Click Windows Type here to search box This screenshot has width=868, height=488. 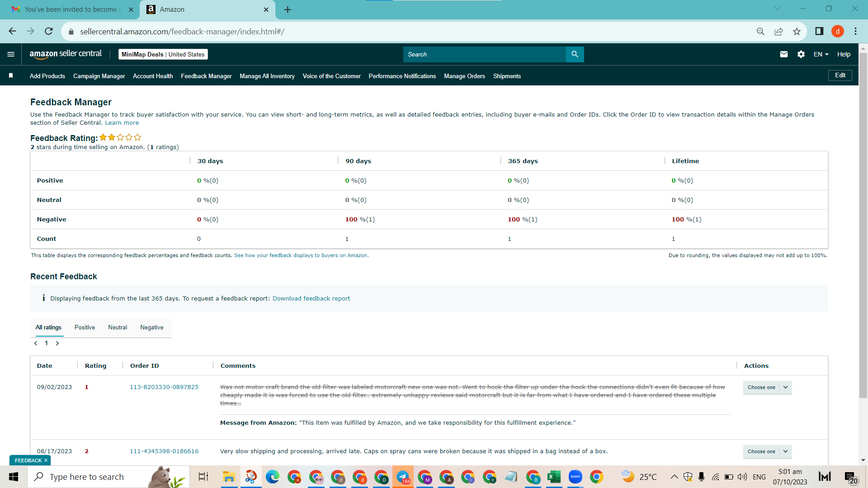click(x=108, y=477)
